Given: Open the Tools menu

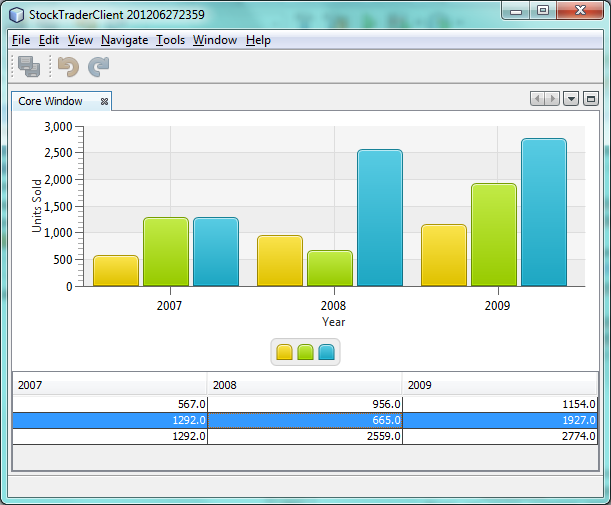Looking at the screenshot, I should (170, 40).
